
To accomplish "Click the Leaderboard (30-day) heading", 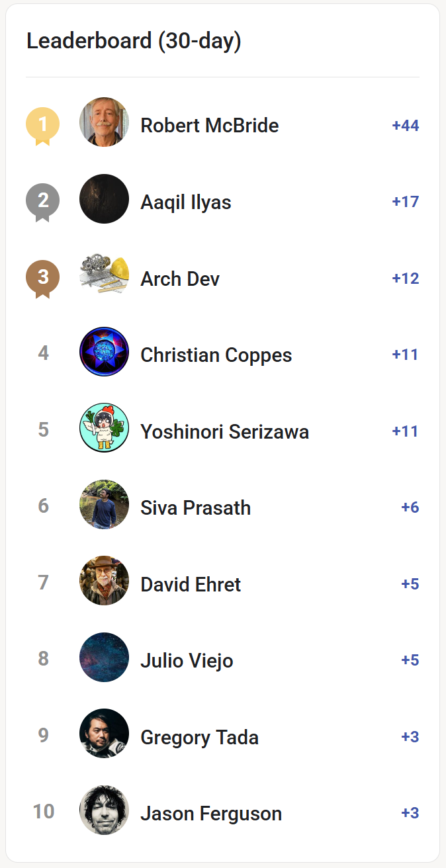I will [135, 40].
